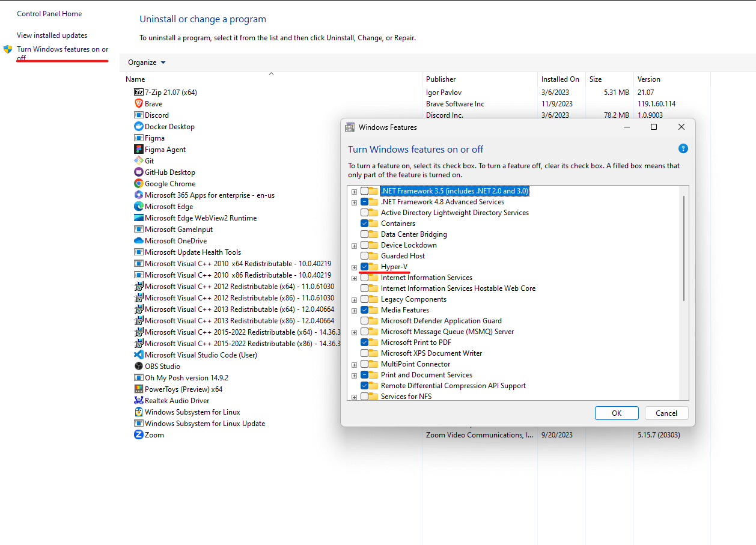
Task: Open the Help question mark in Windows Features
Action: click(683, 148)
